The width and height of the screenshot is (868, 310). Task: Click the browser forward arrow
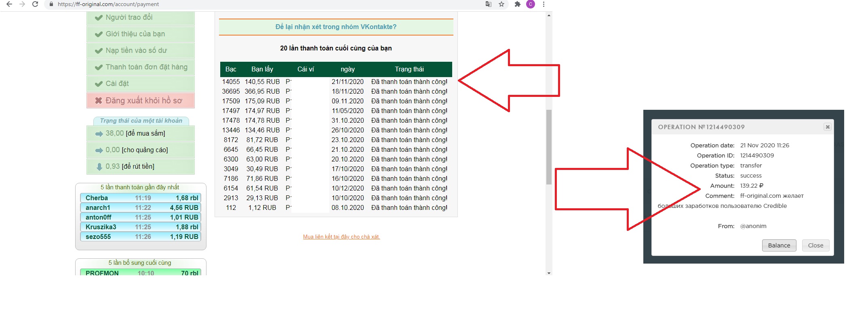(x=22, y=4)
